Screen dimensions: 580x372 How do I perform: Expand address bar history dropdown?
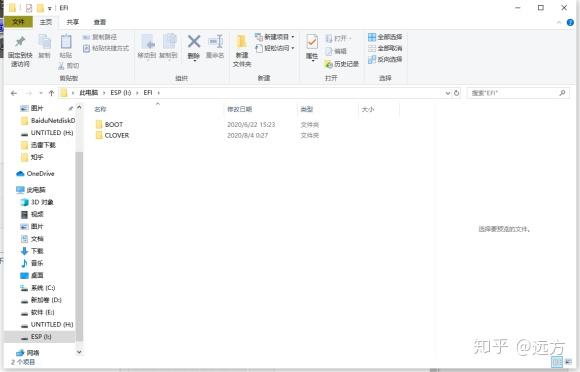point(448,93)
